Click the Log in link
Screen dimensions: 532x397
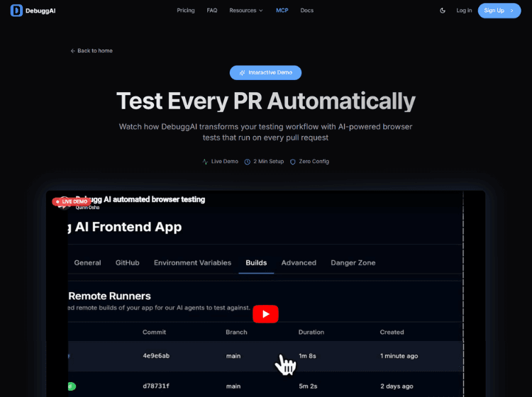tap(464, 11)
